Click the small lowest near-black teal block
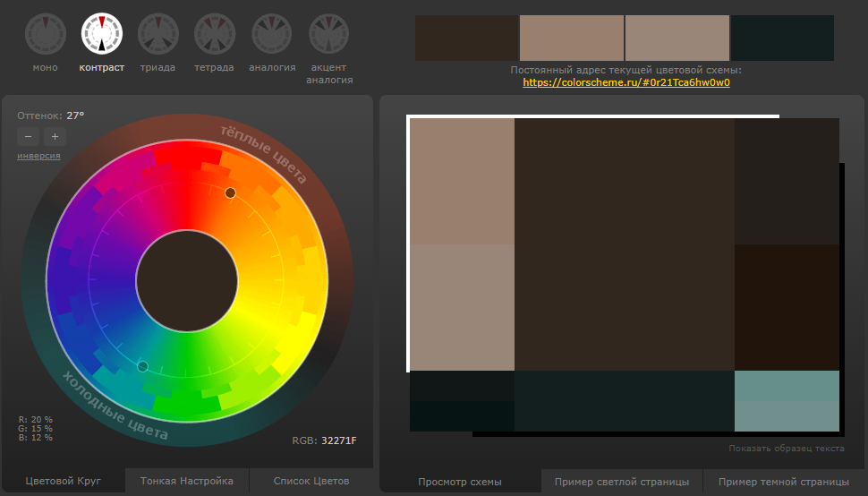This screenshot has height=496, width=868. [462, 416]
